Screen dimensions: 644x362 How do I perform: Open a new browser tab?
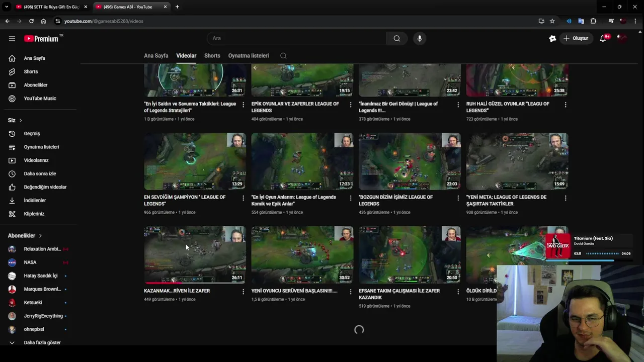pyautogui.click(x=177, y=7)
